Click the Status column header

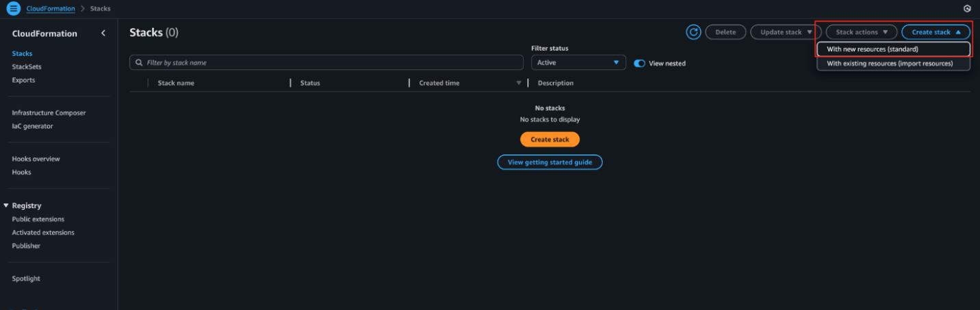[x=310, y=83]
